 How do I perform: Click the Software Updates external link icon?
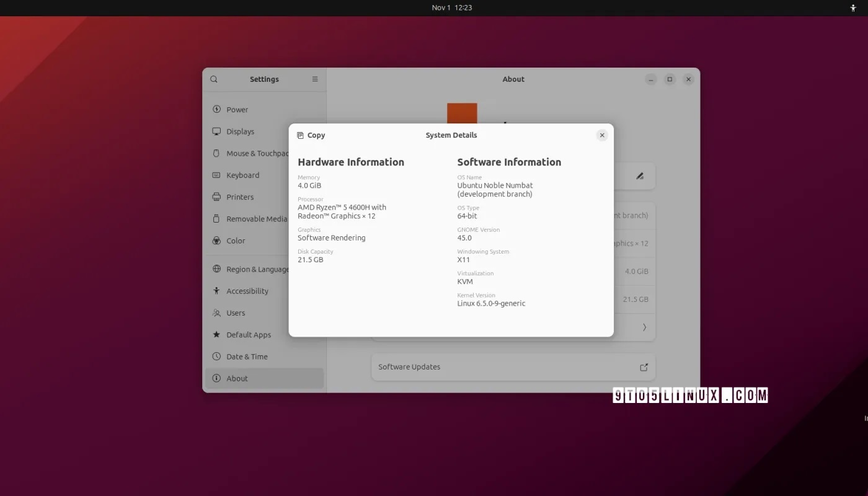click(x=644, y=367)
